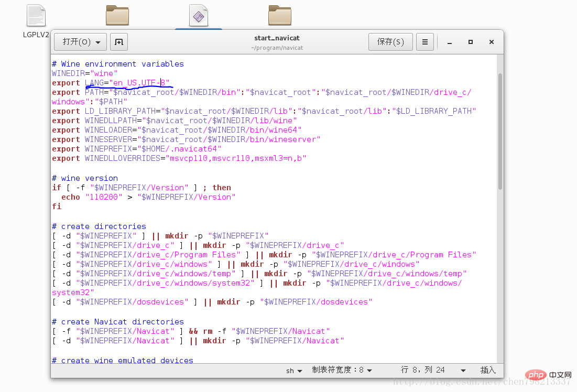Click the export WINESERVER line
This screenshot has height=392, width=577.
tap(186, 139)
